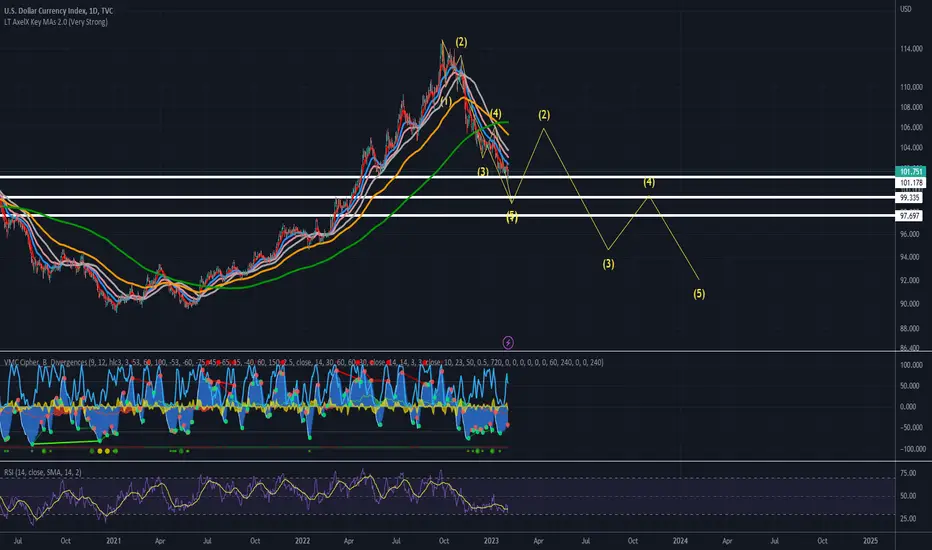
Task: Select the projected wave (5) label ending the forecast
Action: click(x=699, y=294)
